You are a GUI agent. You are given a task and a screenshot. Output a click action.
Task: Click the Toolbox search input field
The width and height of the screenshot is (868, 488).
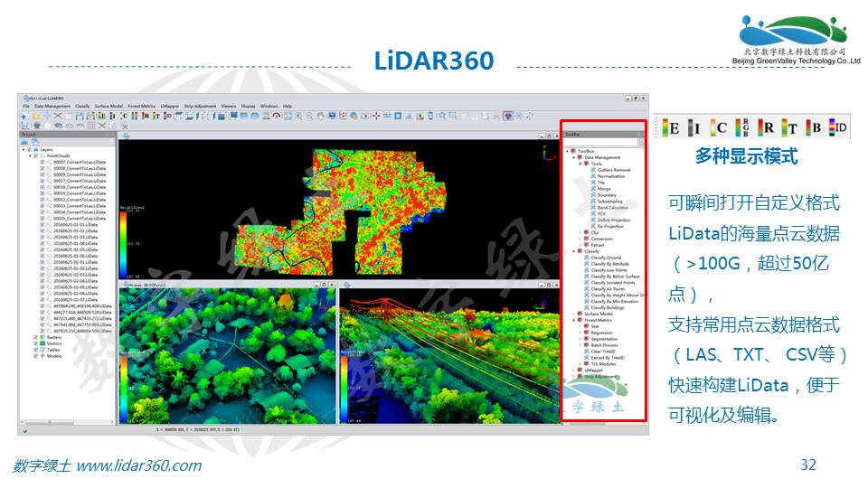600,142
